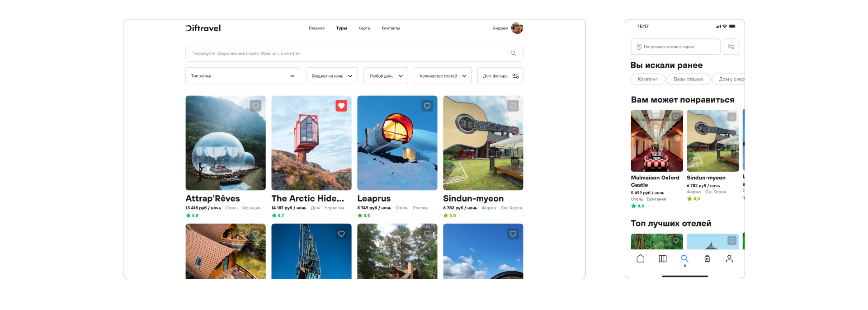Viewport: 868px width, 310px height.
Task: Open the Home tab in the mobile bottom bar
Action: [x=640, y=258]
